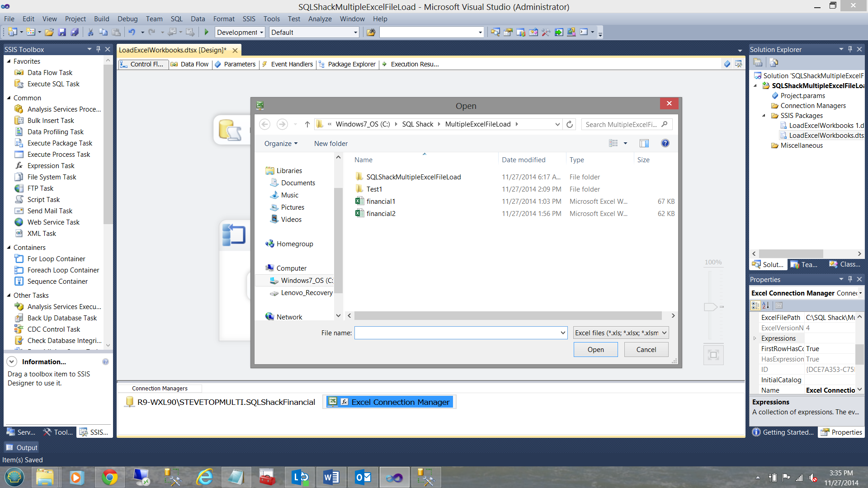Click the Cancel button
Image resolution: width=868 pixels, height=488 pixels.
click(646, 350)
